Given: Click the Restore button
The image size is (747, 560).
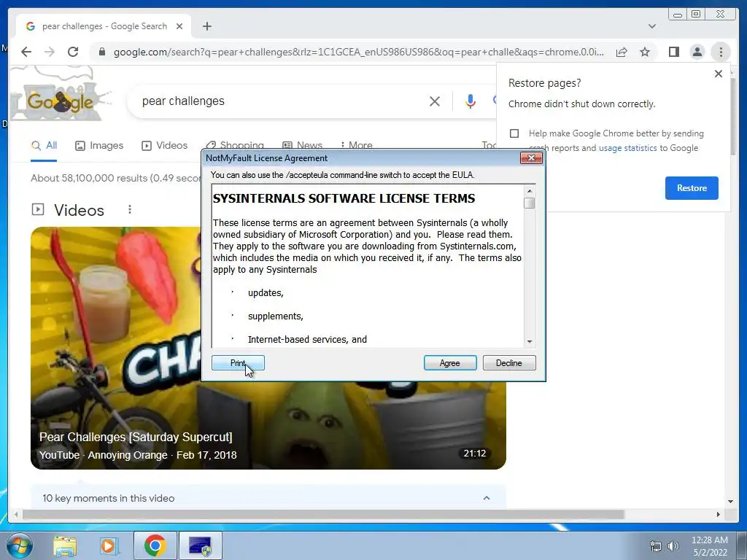Looking at the screenshot, I should point(692,187).
